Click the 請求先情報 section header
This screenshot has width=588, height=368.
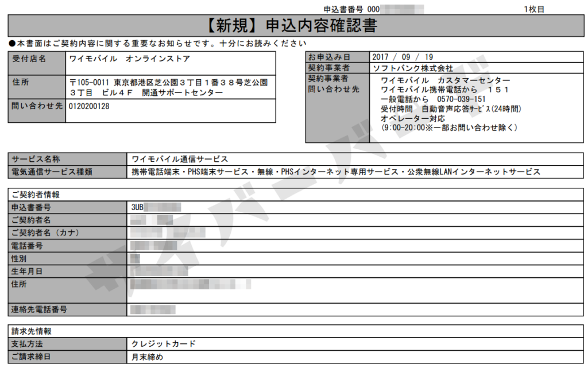tap(32, 331)
